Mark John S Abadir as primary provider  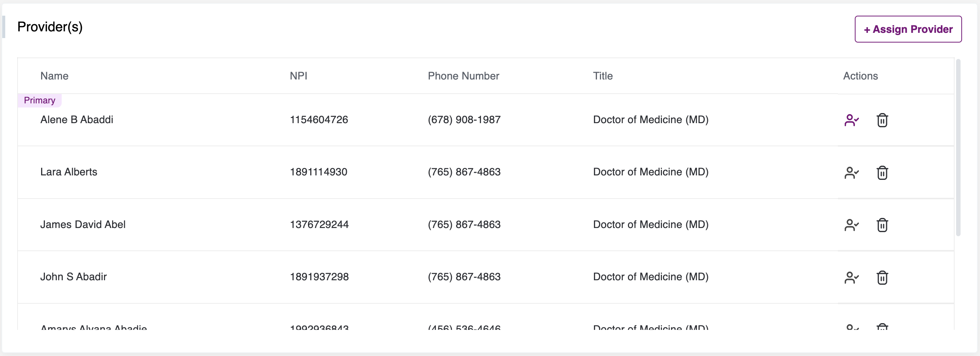851,277
